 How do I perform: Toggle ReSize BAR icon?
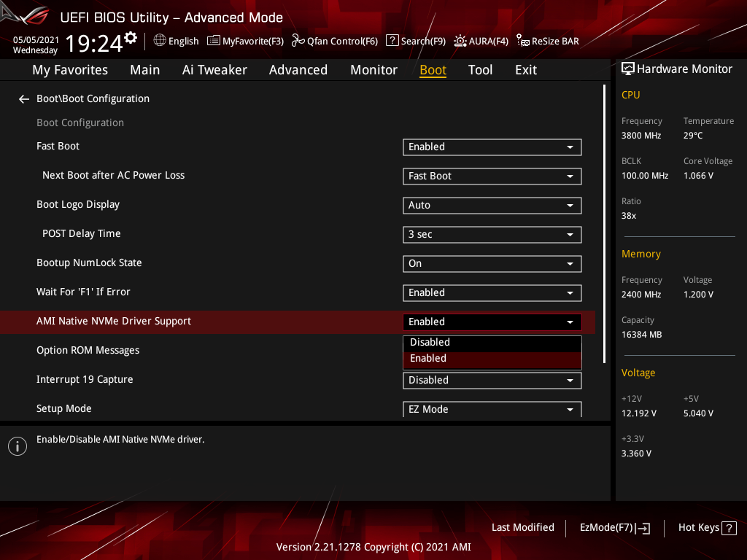522,41
